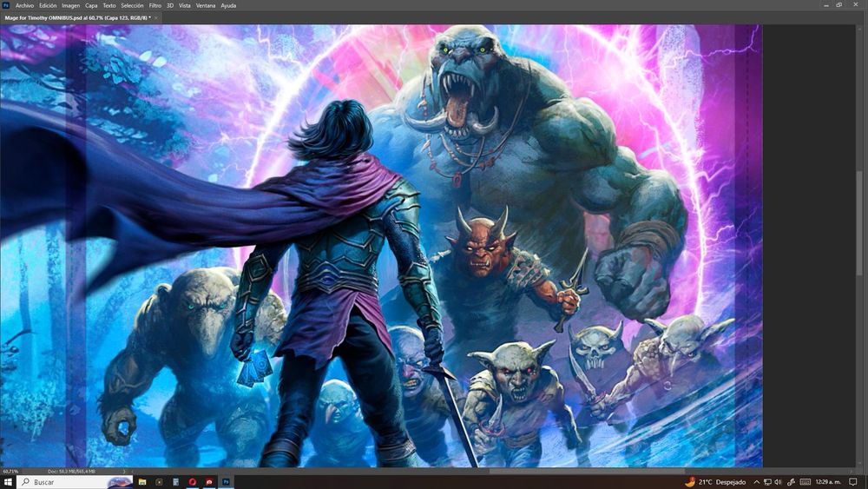Open the clock showing 12:29 a. m.

(827, 482)
